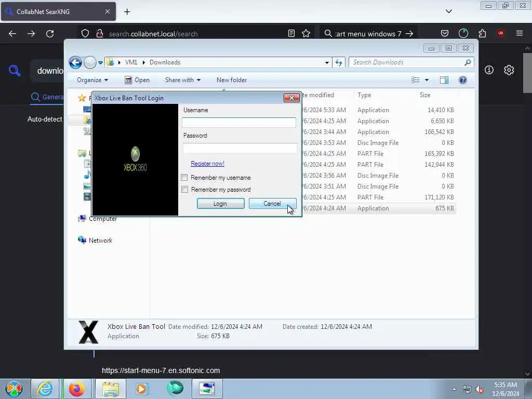Refresh the Downloads folder view
The height and width of the screenshot is (399, 532).
point(339,62)
